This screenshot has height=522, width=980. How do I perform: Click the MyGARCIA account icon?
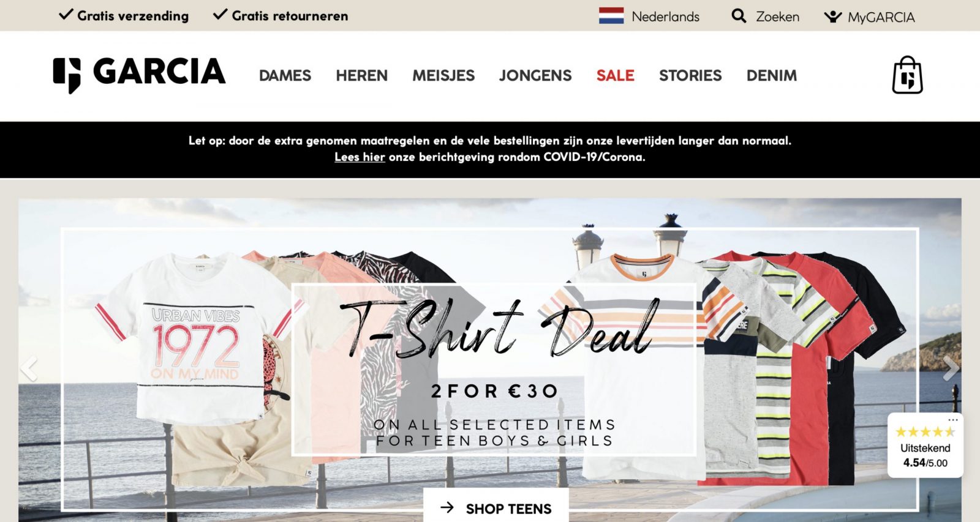pyautogui.click(x=832, y=17)
